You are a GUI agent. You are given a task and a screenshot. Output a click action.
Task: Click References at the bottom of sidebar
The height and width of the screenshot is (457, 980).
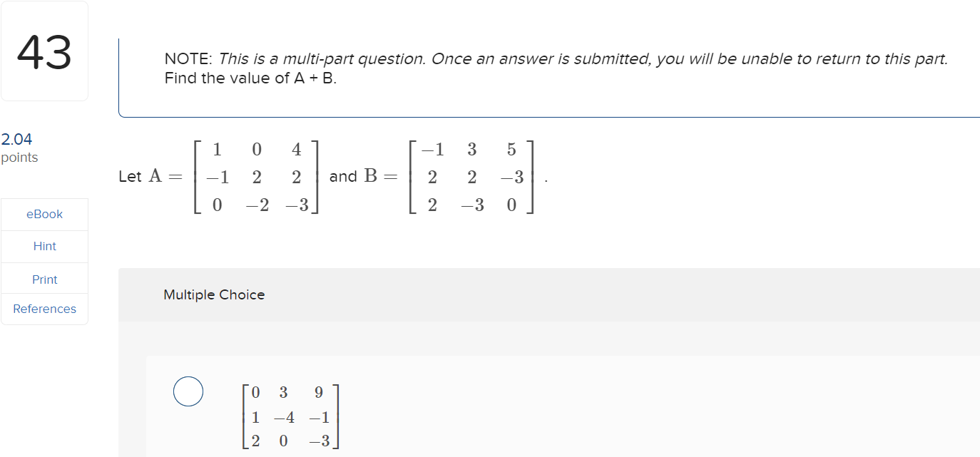point(44,309)
